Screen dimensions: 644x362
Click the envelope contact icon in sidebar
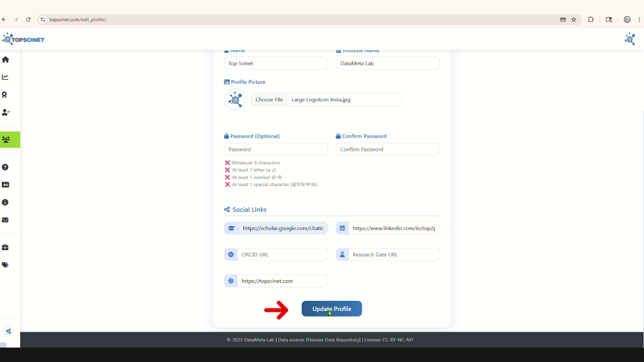pos(5,220)
